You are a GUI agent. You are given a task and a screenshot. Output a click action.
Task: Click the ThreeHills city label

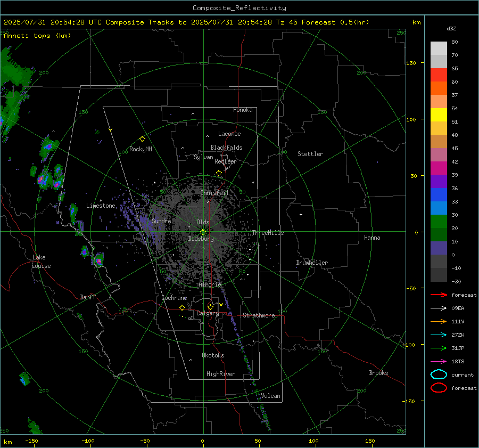[268, 233]
